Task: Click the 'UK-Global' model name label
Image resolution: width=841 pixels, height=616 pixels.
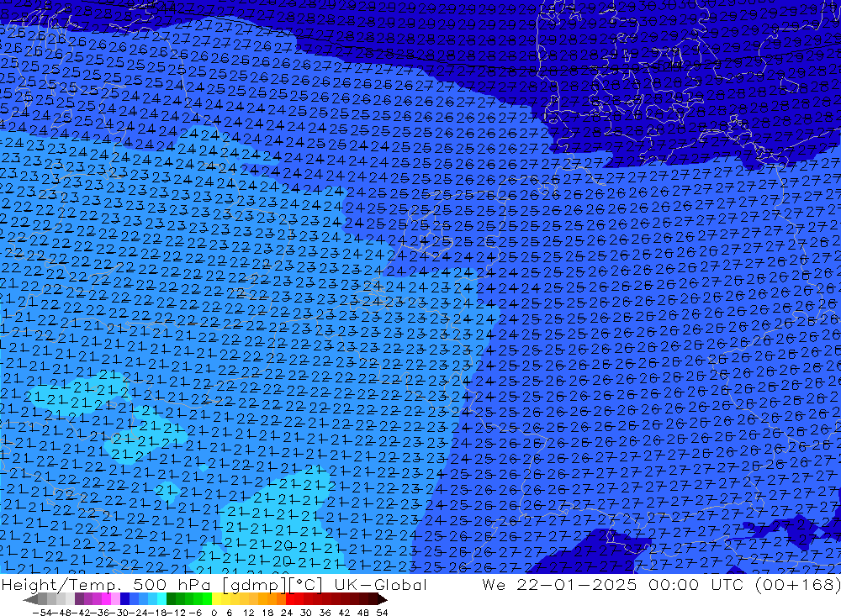Action: click(380, 585)
